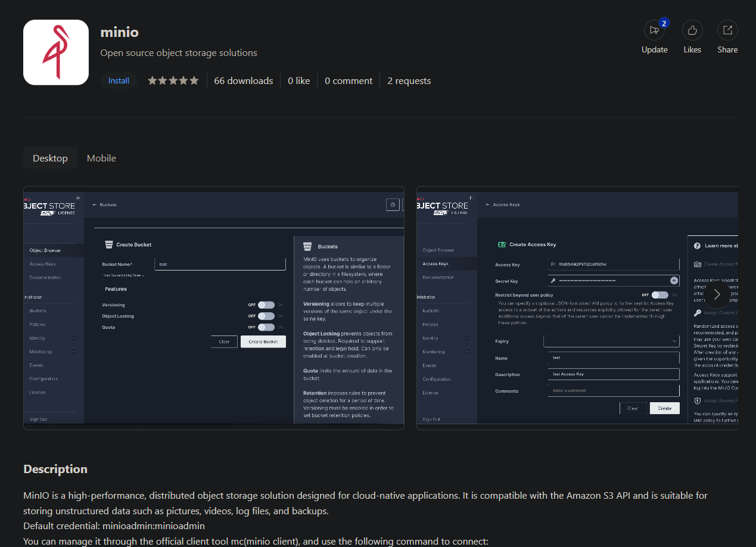
Task: Go to next screenshot with right arrow
Action: (x=717, y=294)
